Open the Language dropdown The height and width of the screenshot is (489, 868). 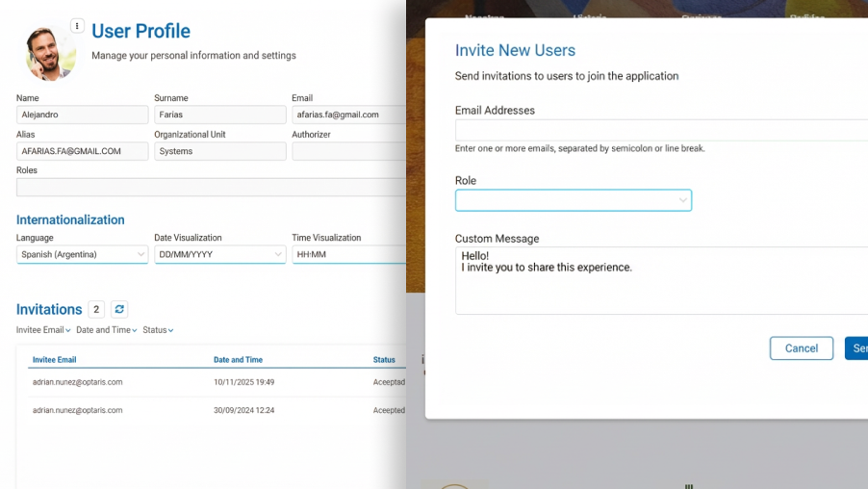[82, 255]
